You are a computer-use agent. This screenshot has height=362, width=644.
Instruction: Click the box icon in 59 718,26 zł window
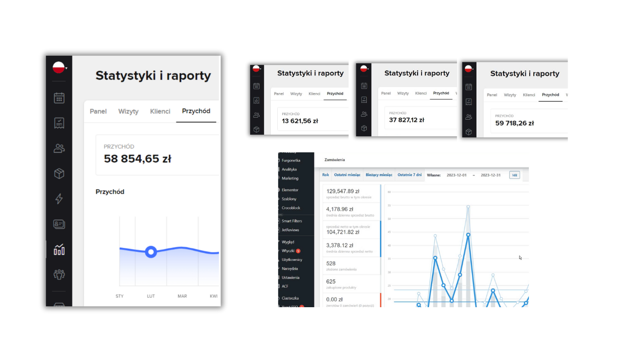pyautogui.click(x=469, y=132)
